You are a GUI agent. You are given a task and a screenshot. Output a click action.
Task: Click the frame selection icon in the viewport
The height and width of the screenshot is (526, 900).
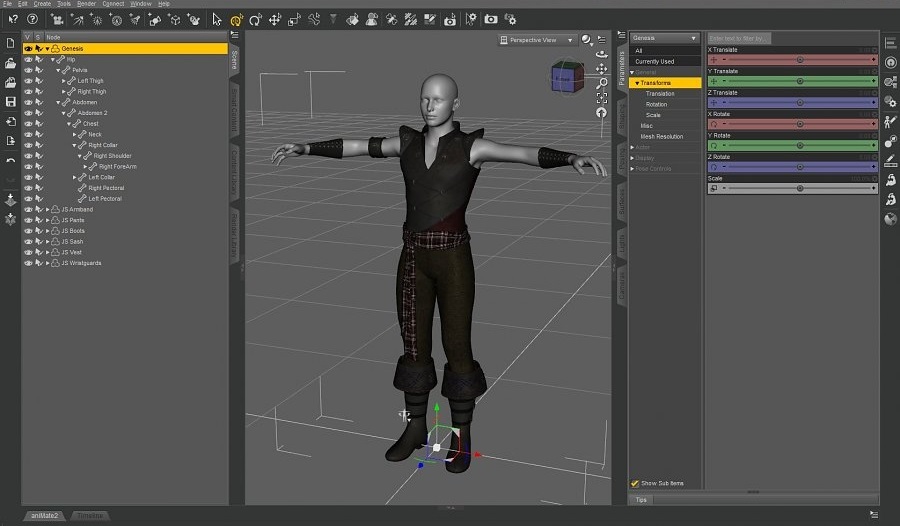[602, 98]
